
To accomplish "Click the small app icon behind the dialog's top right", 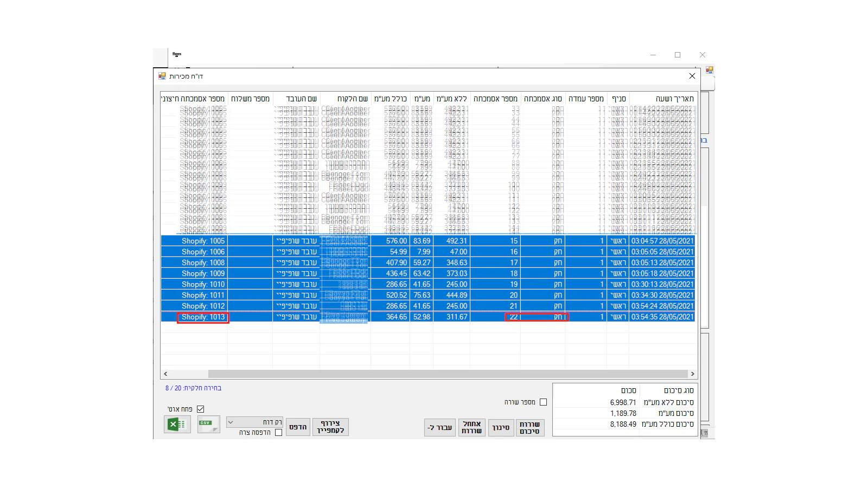I will (x=710, y=70).
